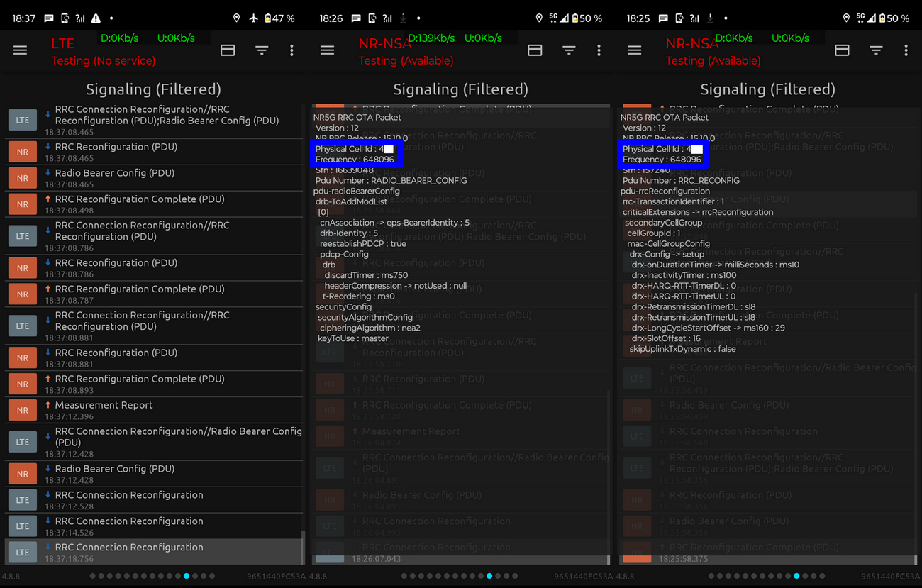Image resolution: width=922 pixels, height=588 pixels.
Task: Open RRC Connection Reconfiguration//RRC Reconfiguration row at 18:37:08.786
Action: [x=154, y=236]
